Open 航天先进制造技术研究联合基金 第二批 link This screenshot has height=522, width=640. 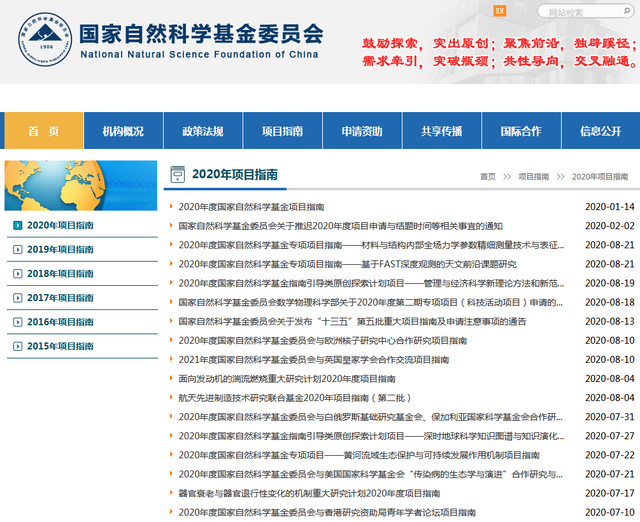pyautogui.click(x=295, y=398)
